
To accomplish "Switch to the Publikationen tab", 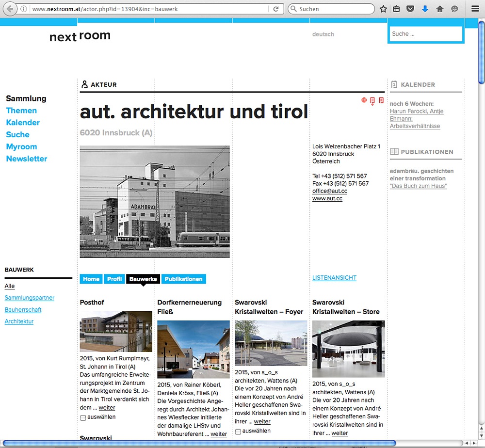I will pos(183,279).
